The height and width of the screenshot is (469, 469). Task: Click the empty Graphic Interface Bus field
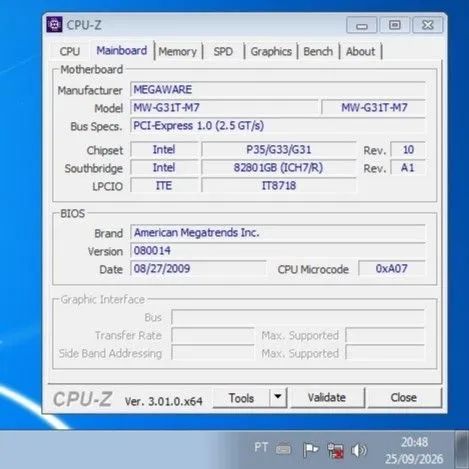pos(298,317)
